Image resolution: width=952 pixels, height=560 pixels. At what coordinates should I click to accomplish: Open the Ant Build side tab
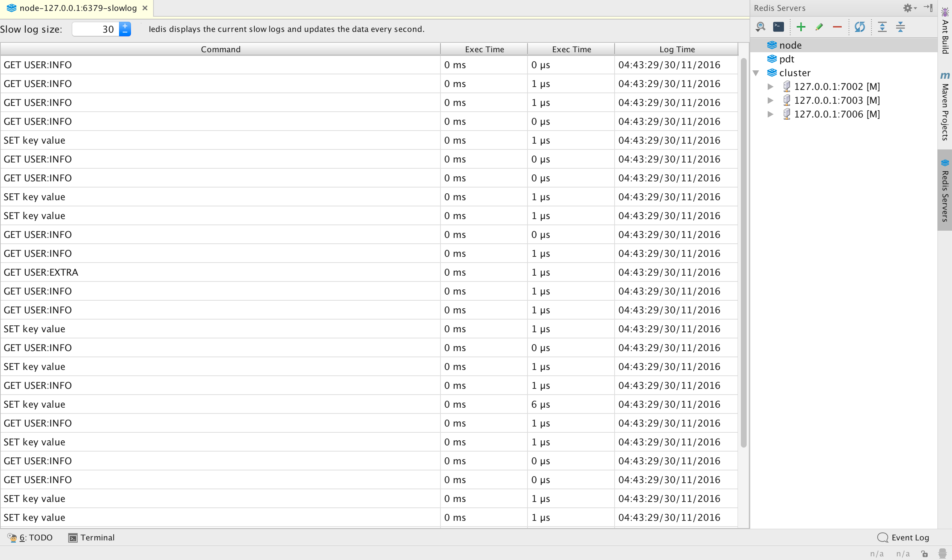[x=945, y=30]
